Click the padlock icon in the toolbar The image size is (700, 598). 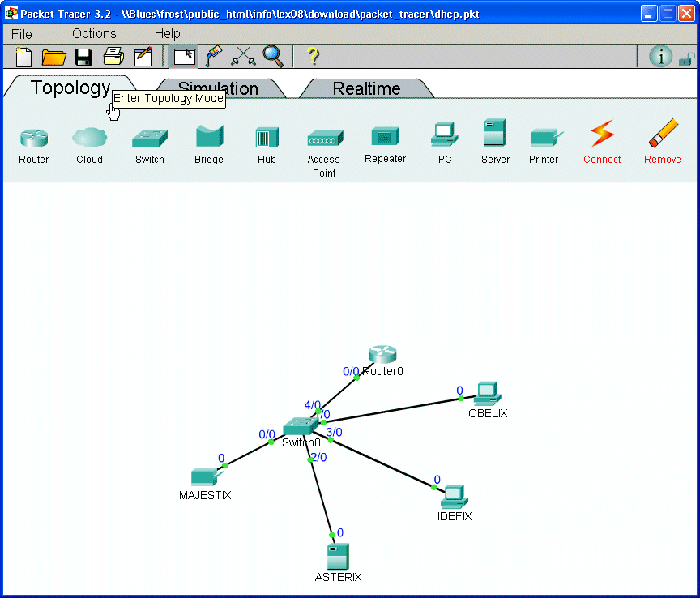[x=686, y=59]
